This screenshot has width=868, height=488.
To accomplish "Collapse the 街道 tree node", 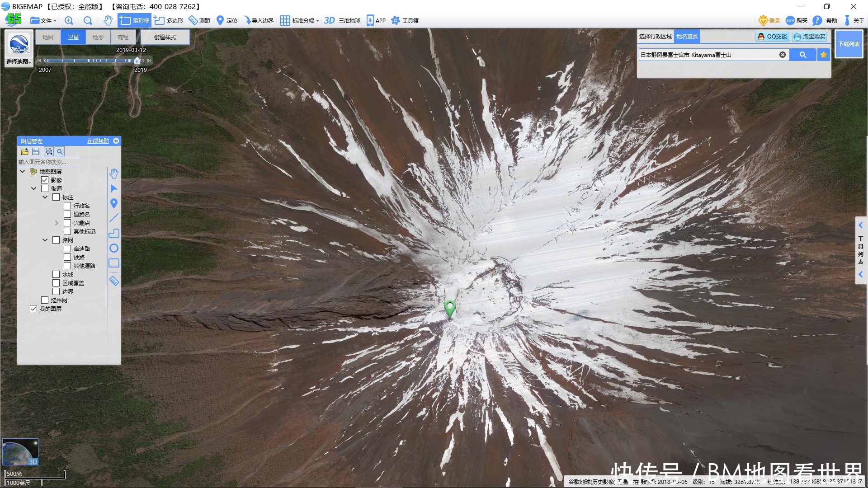I will (x=33, y=188).
